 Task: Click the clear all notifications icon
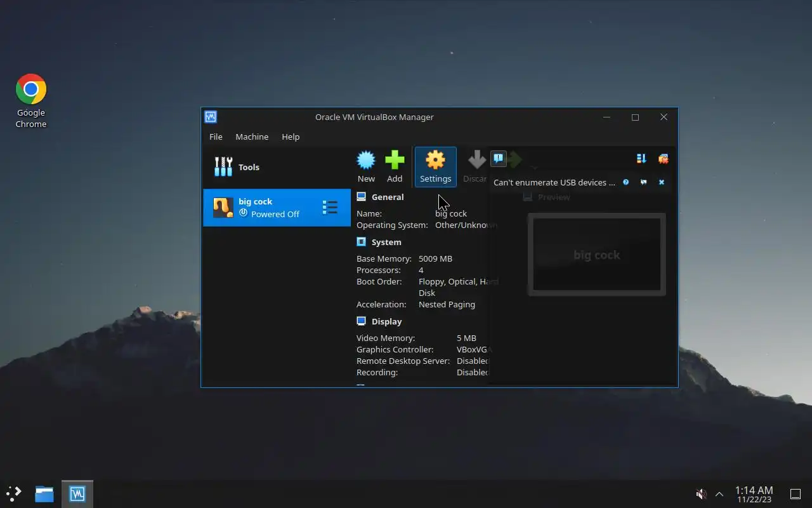point(663,159)
